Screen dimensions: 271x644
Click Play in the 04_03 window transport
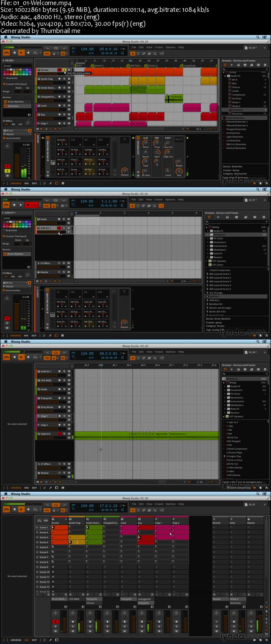click(21, 52)
